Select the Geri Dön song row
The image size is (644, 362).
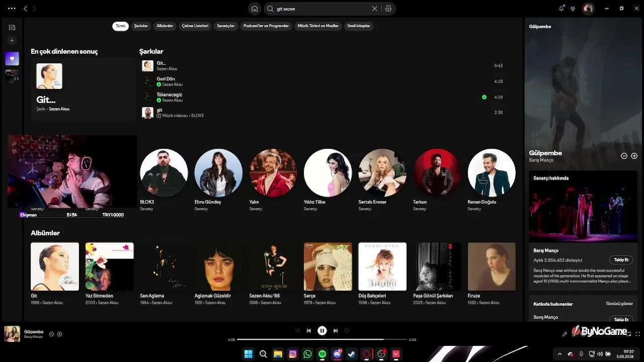[x=322, y=81]
